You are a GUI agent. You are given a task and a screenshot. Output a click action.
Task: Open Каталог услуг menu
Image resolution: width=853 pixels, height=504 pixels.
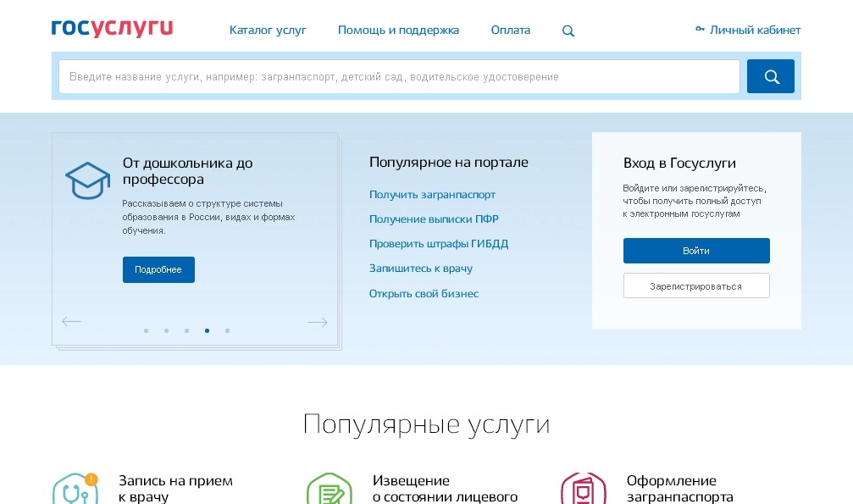tap(268, 30)
